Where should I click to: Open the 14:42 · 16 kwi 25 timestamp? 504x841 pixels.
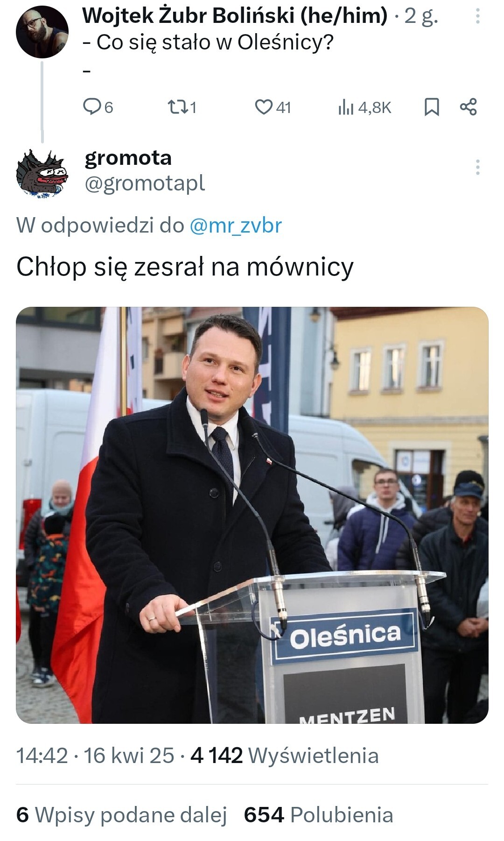point(95,756)
